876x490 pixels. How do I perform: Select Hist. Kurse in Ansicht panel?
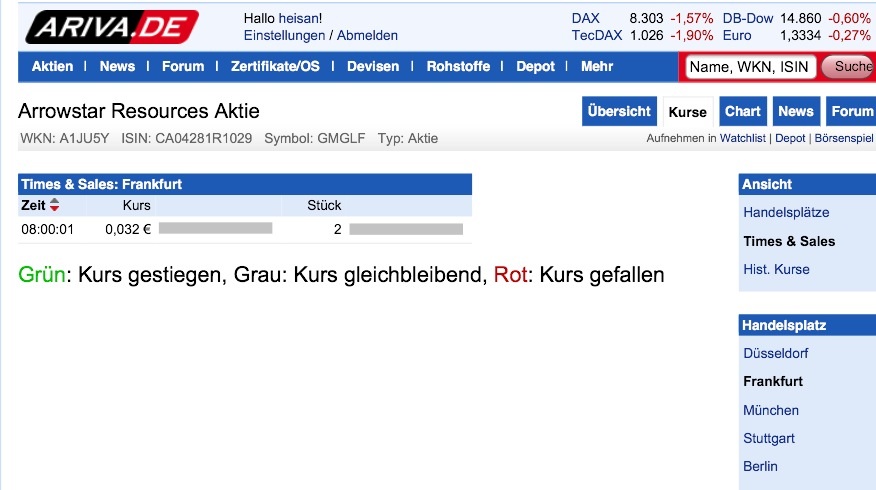click(x=776, y=269)
